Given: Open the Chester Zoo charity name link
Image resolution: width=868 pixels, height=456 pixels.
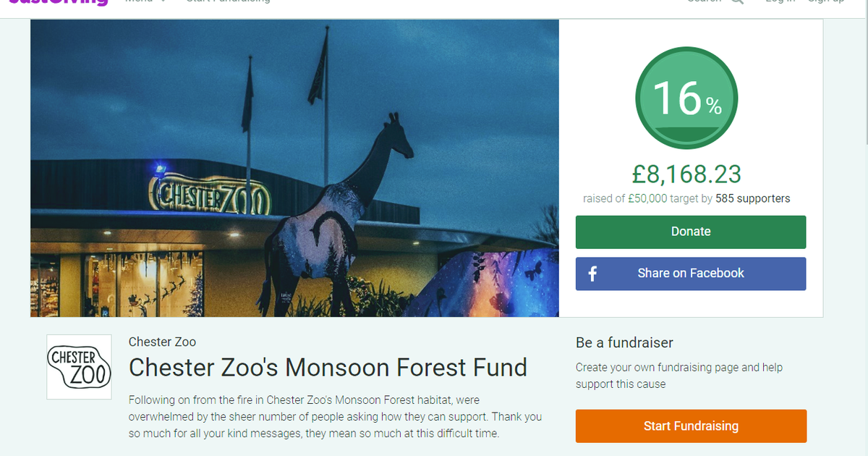Looking at the screenshot, I should (162, 342).
